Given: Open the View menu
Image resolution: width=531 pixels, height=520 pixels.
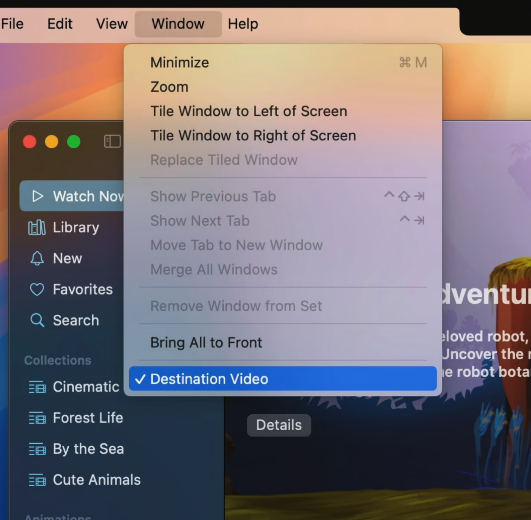Looking at the screenshot, I should pyautogui.click(x=112, y=24).
